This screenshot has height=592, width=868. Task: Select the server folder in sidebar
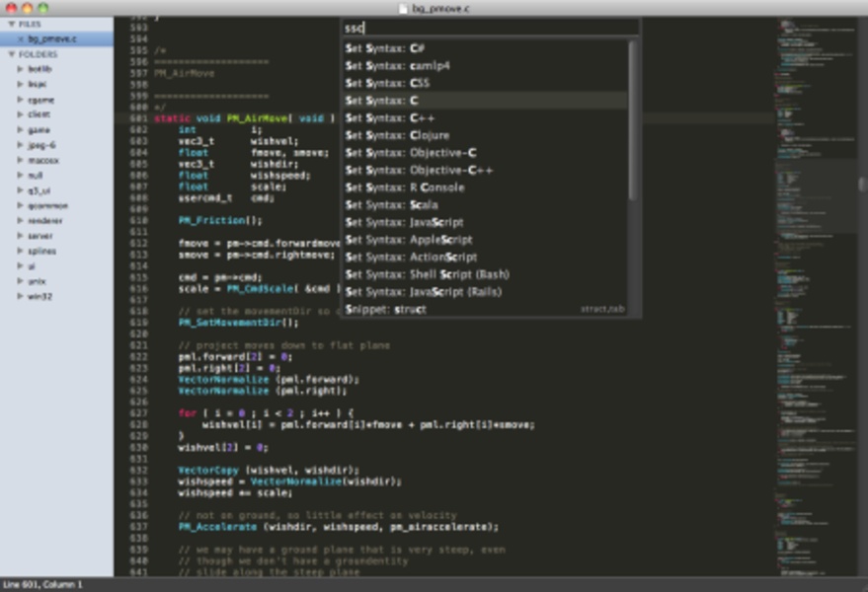(40, 236)
